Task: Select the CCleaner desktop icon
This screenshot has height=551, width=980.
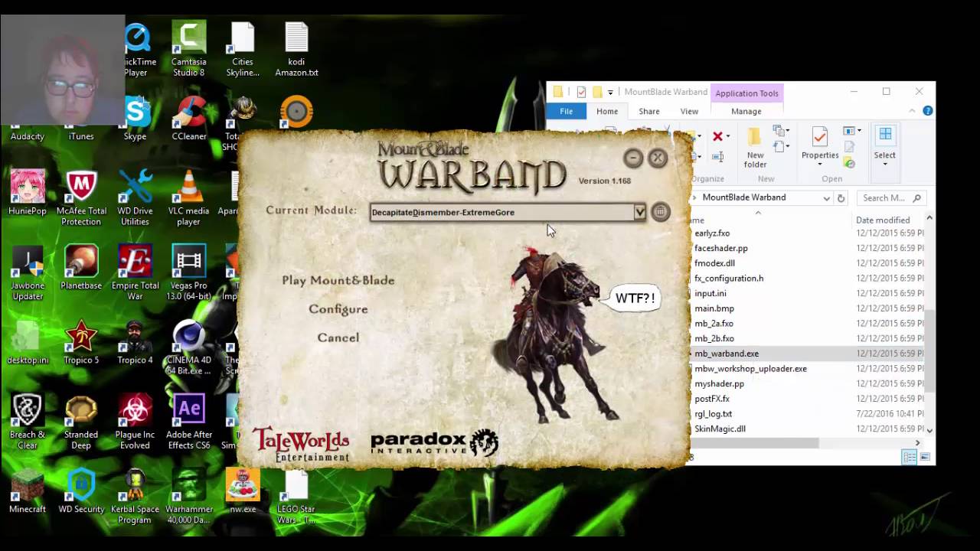Action: (x=189, y=119)
